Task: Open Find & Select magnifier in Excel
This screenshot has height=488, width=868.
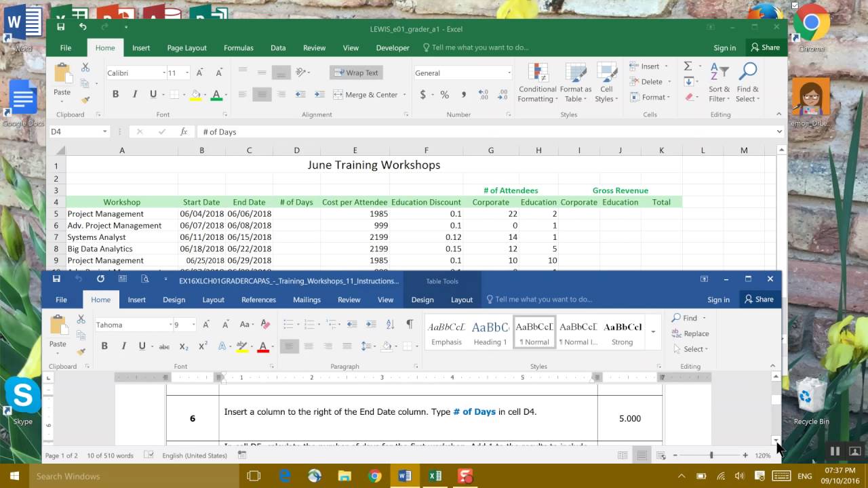Action: coord(748,83)
